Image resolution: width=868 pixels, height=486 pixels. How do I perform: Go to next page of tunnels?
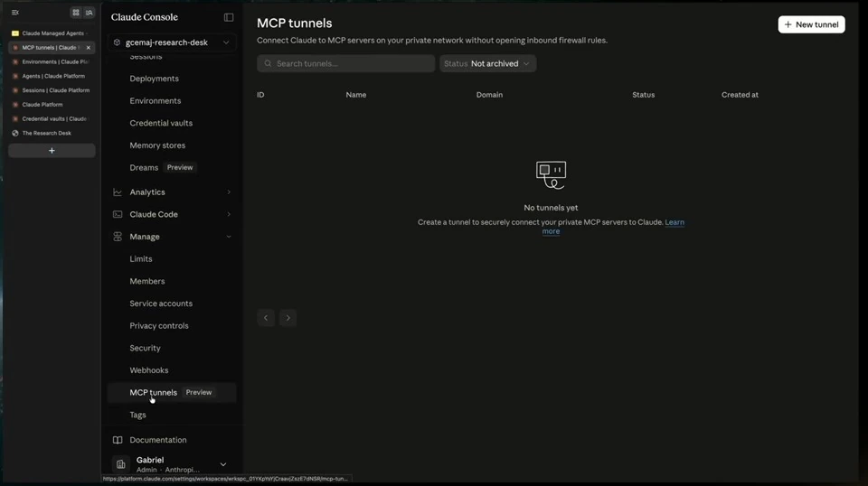click(x=288, y=318)
